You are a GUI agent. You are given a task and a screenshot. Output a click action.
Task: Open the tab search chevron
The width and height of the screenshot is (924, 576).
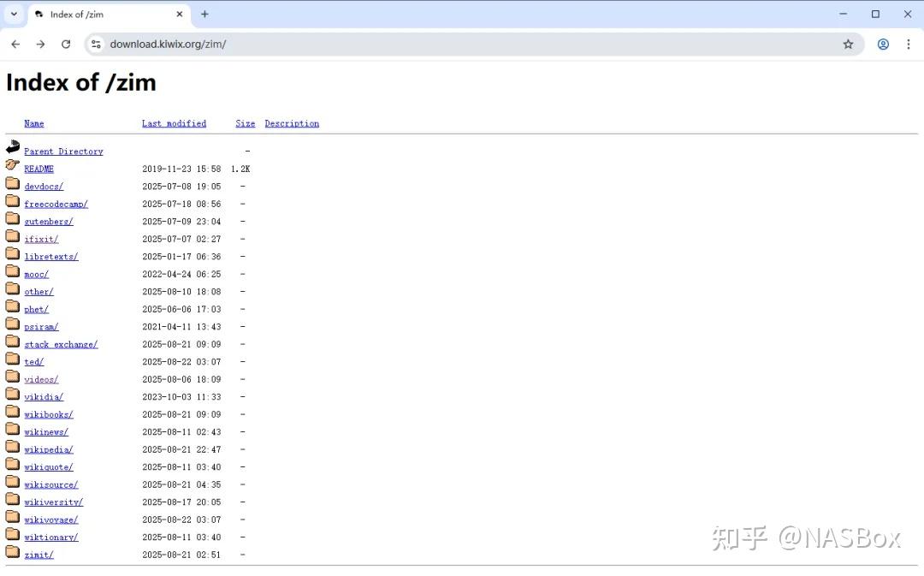(x=15, y=15)
